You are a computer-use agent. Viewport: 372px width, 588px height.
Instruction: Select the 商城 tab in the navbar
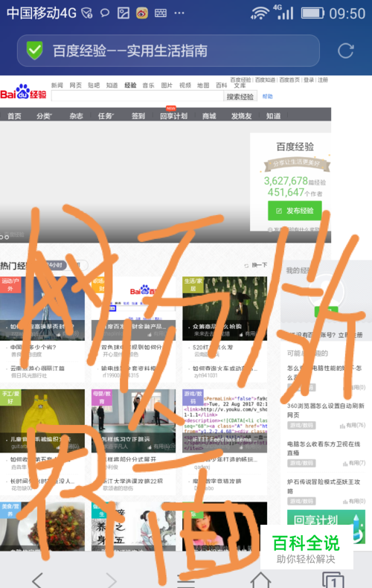click(209, 116)
